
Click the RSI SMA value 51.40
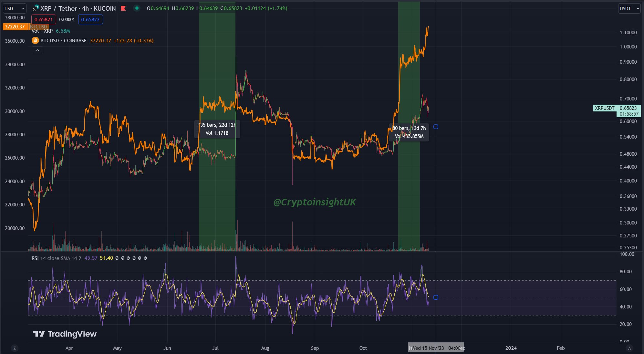click(x=107, y=258)
